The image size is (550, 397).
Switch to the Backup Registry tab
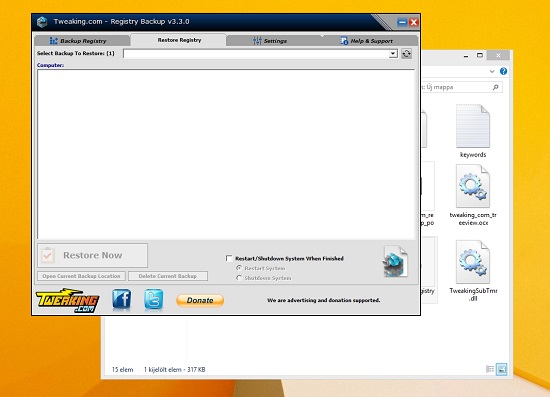[82, 41]
